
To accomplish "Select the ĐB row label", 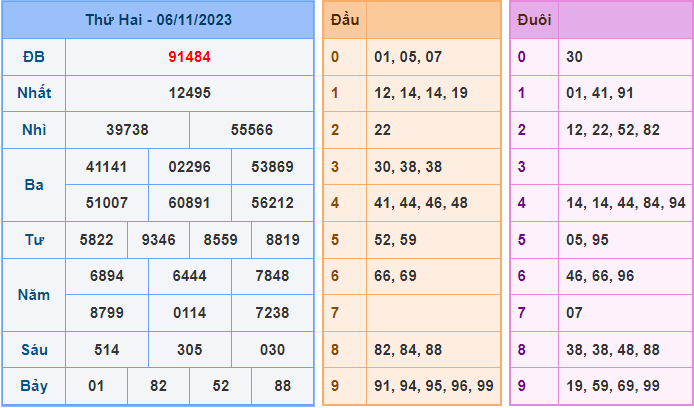I will click(34, 57).
